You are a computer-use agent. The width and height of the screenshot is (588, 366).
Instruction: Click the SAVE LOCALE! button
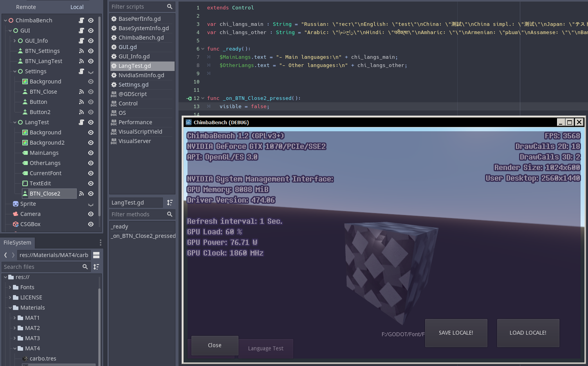(456, 333)
